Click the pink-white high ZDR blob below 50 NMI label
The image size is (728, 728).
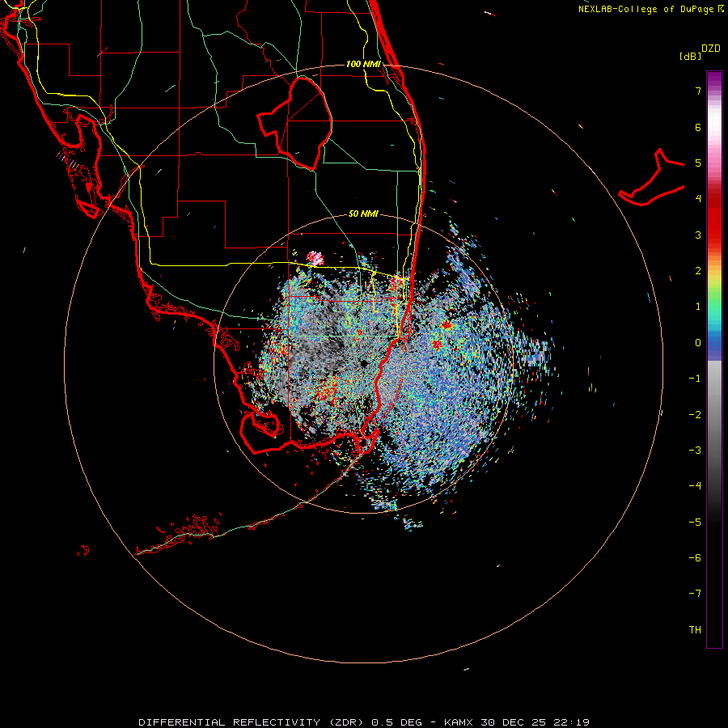click(315, 258)
